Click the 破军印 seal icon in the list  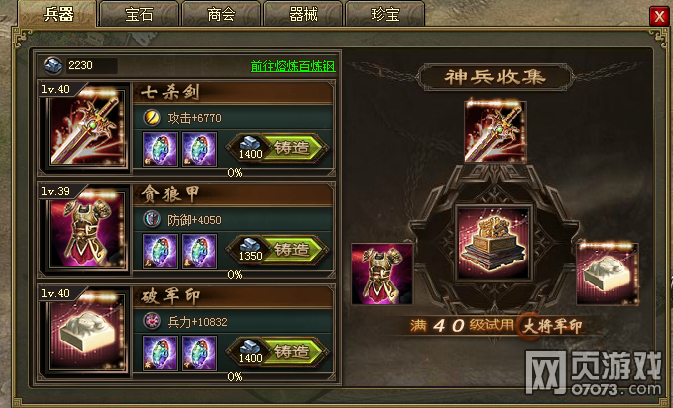click(87, 332)
